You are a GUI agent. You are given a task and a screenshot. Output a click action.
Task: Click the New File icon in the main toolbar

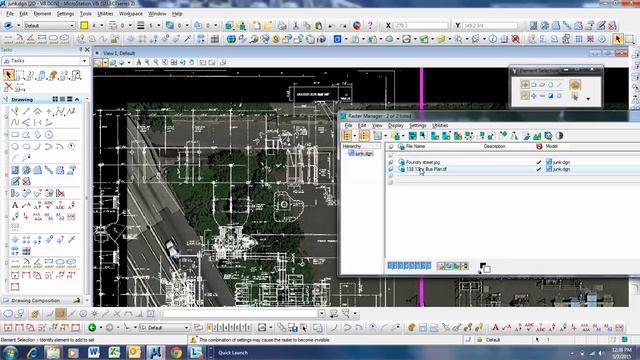(256, 26)
